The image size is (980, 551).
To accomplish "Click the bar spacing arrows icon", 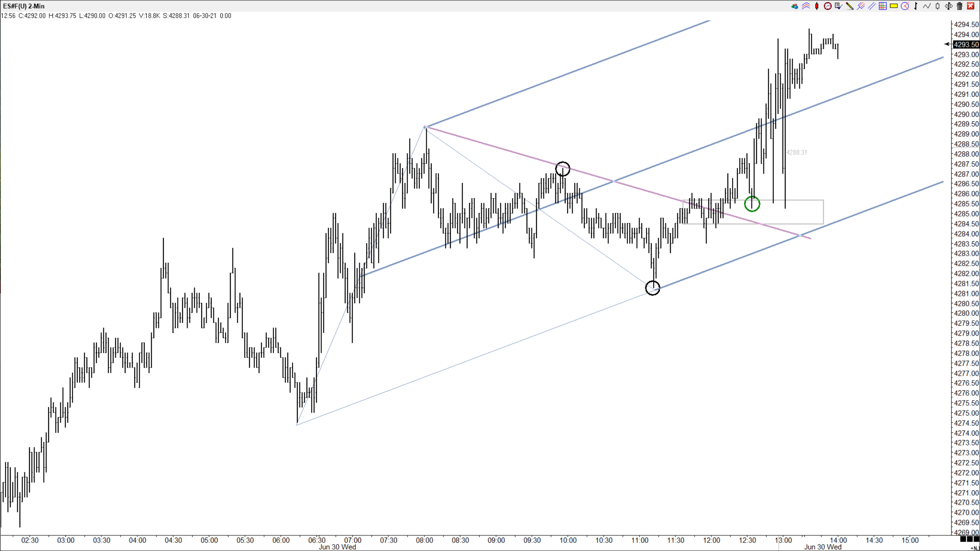I will pos(949,6).
